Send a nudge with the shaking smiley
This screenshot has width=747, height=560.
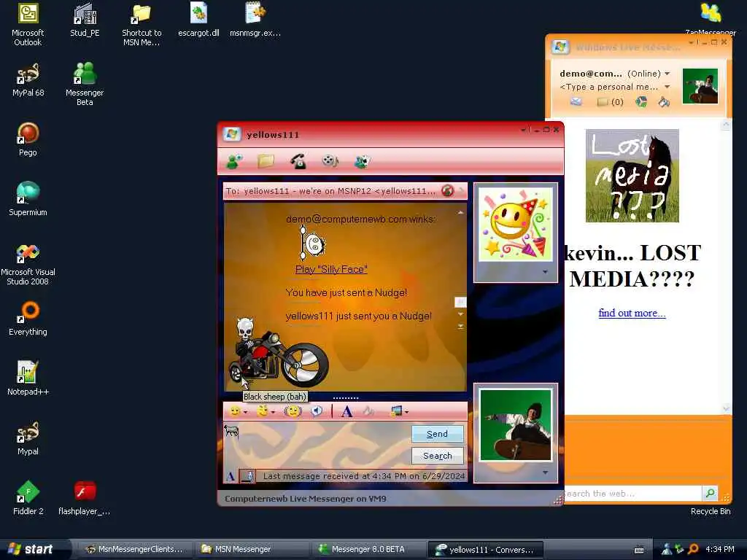[293, 411]
